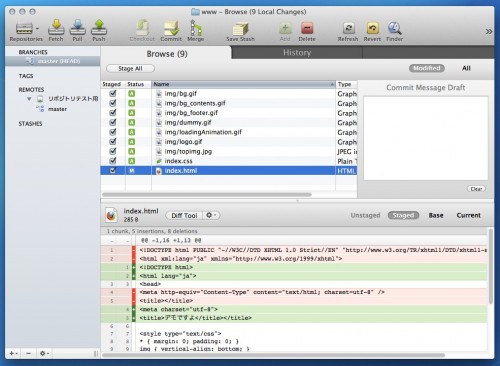Click the Revert toolbar icon

[372, 28]
